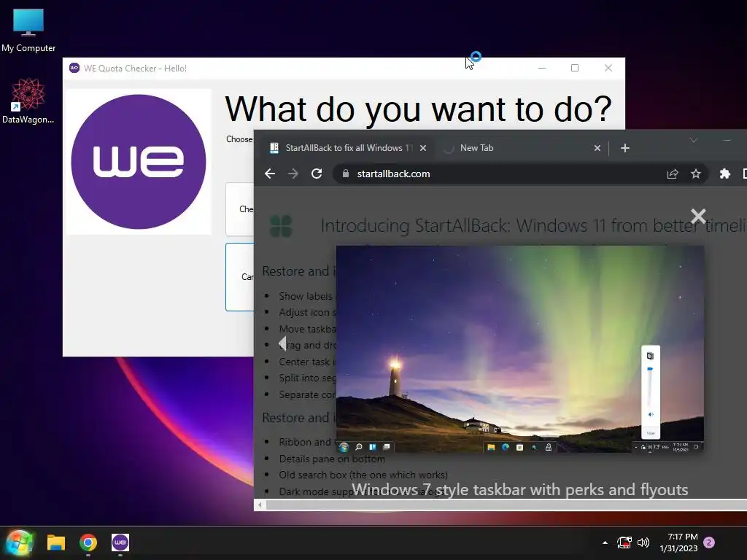Open the taskbar clock showing 7:17 PM
This screenshot has height=560, width=747.
tap(679, 542)
